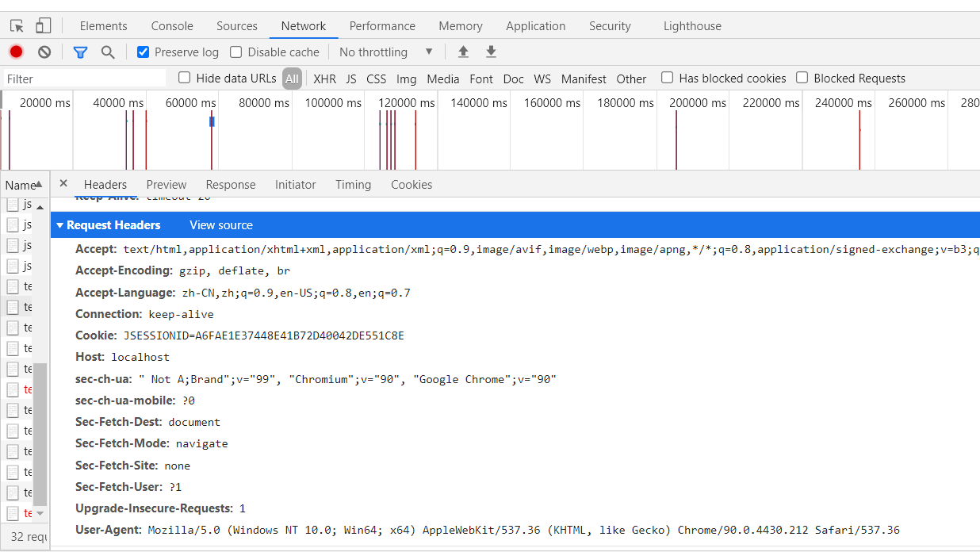Activate the inspect element picker icon
Screen dimensions: 980x552
pyautogui.click(x=17, y=26)
